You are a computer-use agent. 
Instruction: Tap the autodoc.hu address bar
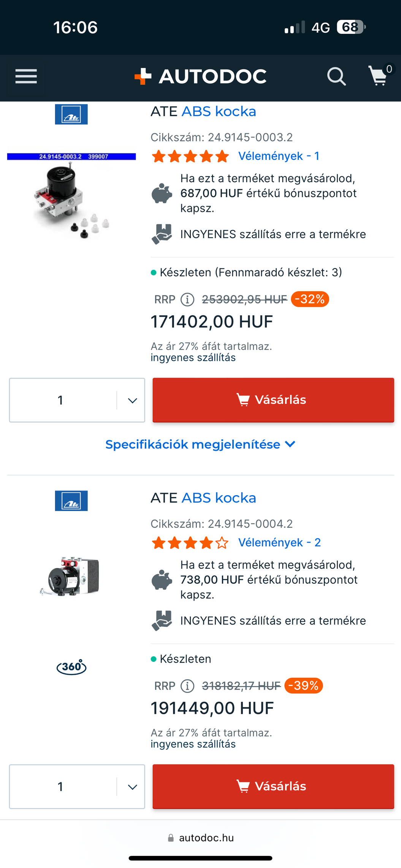click(x=201, y=838)
